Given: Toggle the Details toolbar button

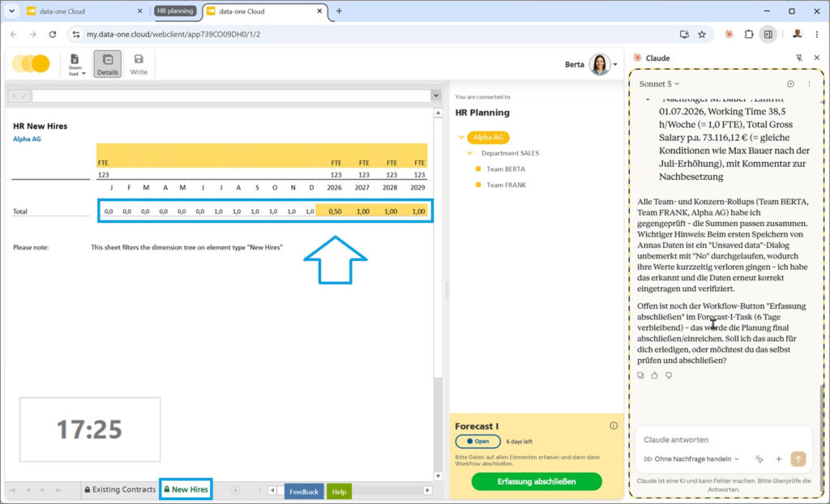Looking at the screenshot, I should [108, 64].
